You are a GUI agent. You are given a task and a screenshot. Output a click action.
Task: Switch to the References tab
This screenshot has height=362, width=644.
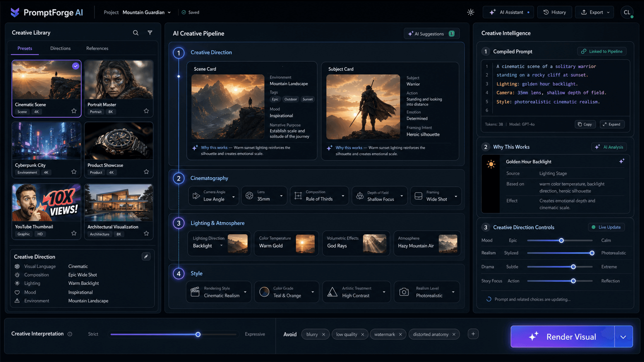tap(97, 48)
